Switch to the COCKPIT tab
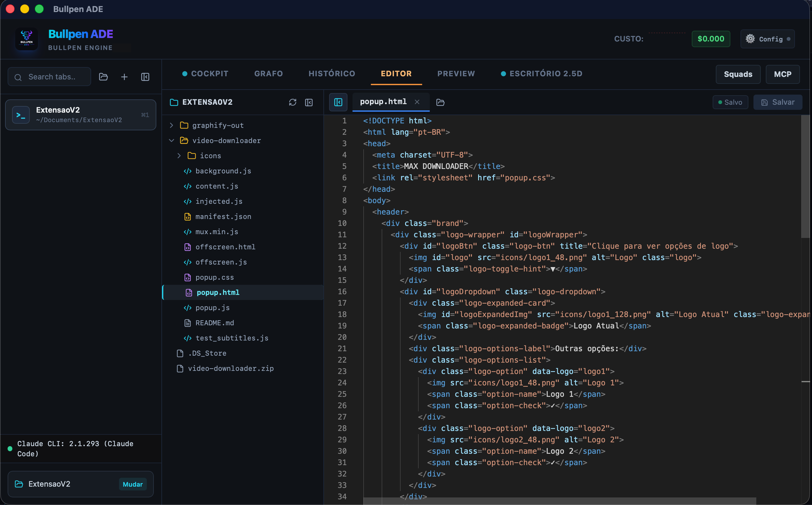The width and height of the screenshot is (812, 505). pyautogui.click(x=205, y=73)
